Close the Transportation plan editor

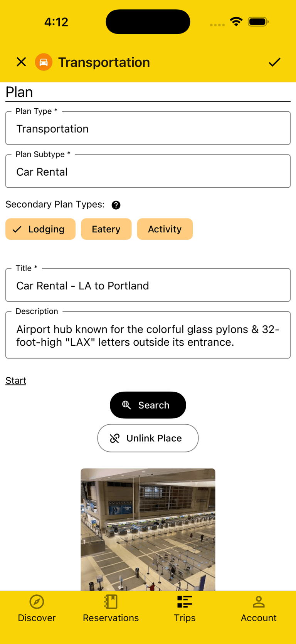[21, 62]
